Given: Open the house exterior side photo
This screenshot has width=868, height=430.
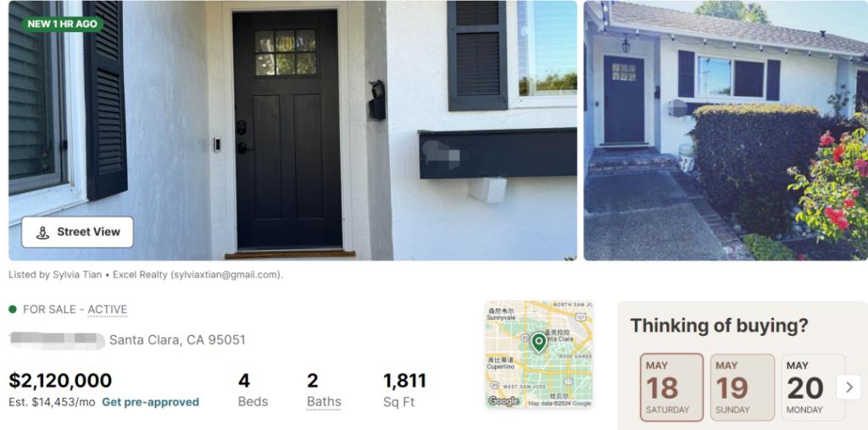Looking at the screenshot, I should pos(726,131).
